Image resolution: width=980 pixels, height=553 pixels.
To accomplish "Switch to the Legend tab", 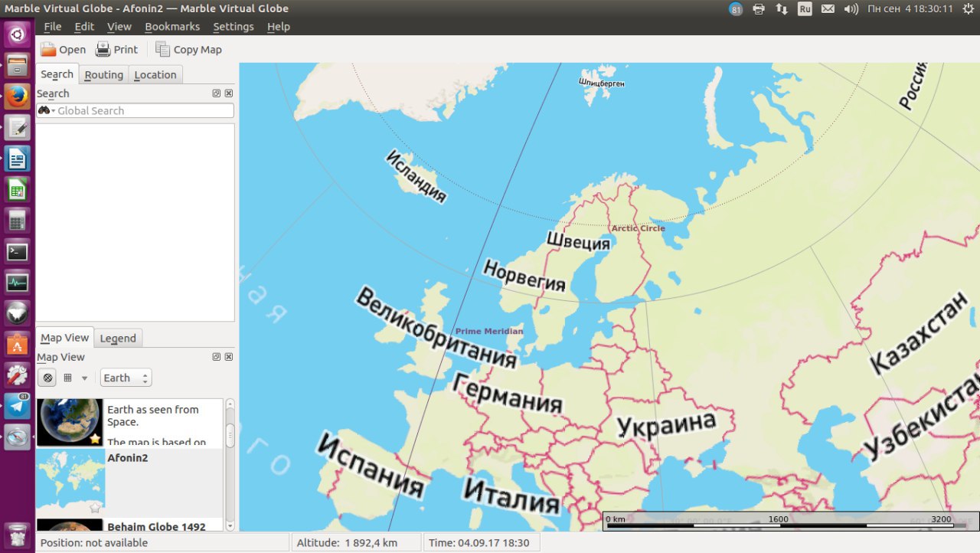I will pos(118,338).
